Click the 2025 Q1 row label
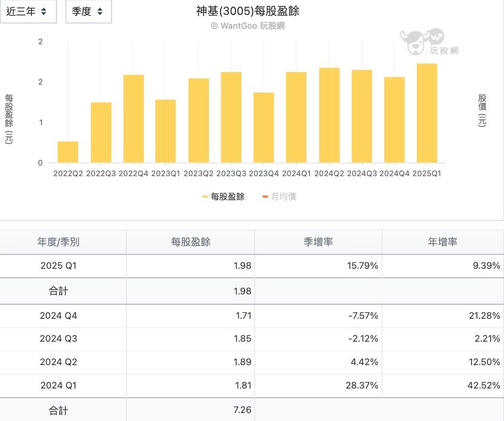The width and height of the screenshot is (504, 421). pyautogui.click(x=58, y=266)
